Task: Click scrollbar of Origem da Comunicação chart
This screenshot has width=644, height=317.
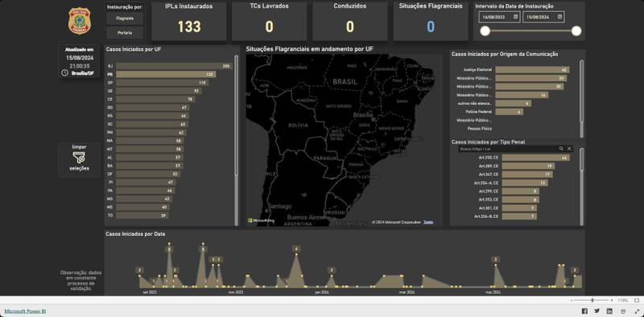Action: pos(581,91)
